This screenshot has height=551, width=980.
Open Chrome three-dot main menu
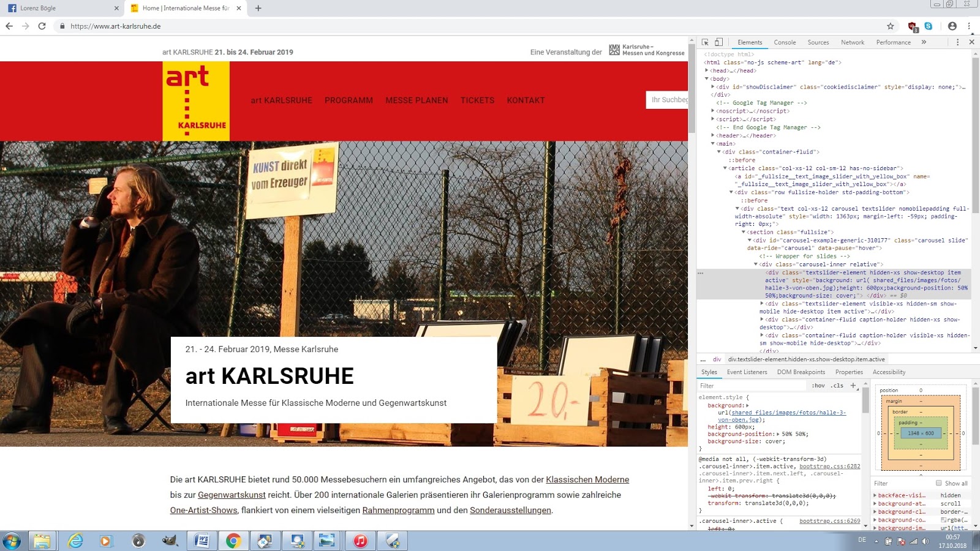[969, 26]
